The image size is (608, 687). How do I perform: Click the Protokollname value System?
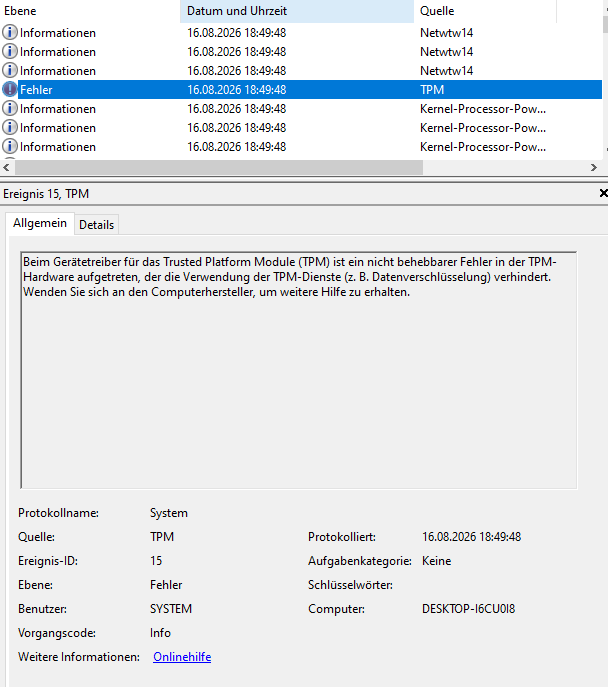[169, 513]
